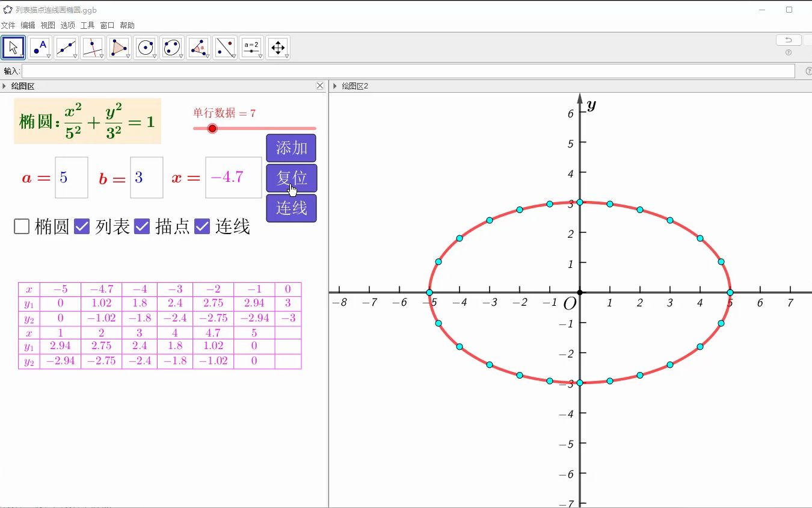Close the 绘图区 graphics panel
The image size is (812, 508).
point(320,86)
